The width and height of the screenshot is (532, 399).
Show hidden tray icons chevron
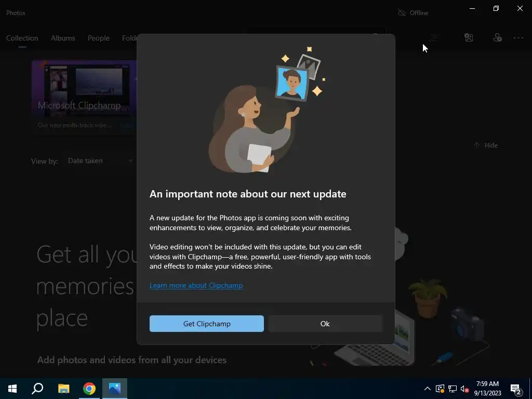point(428,389)
